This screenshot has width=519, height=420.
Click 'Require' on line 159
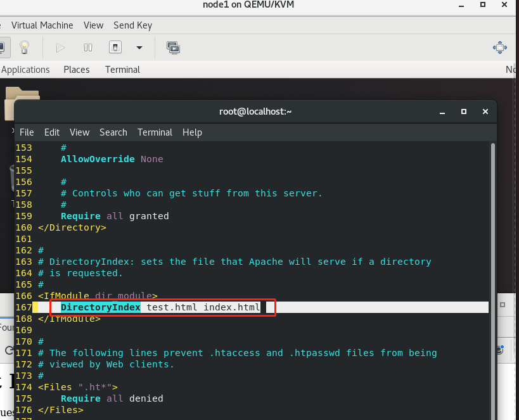tap(80, 216)
